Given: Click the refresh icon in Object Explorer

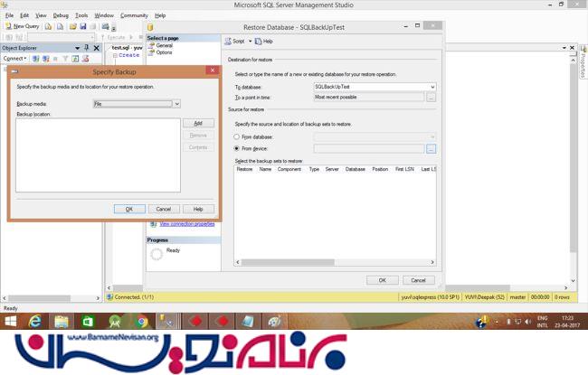Looking at the screenshot, I should pyautogui.click(x=75, y=59).
